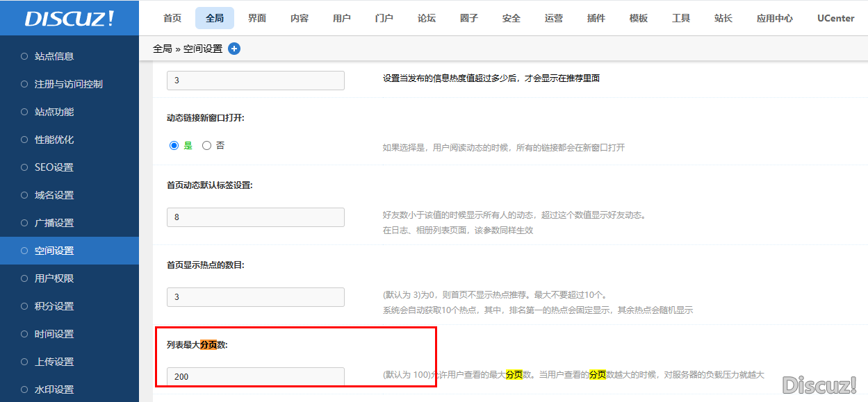Open the 应用中心 tab
Image resolution: width=868 pixels, height=402 pixels.
pos(774,18)
